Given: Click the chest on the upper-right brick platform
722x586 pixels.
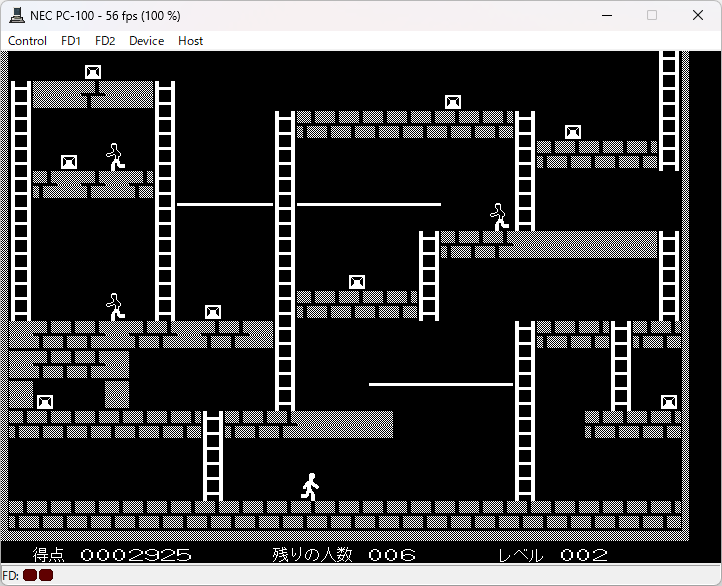Looking at the screenshot, I should pos(573,132).
